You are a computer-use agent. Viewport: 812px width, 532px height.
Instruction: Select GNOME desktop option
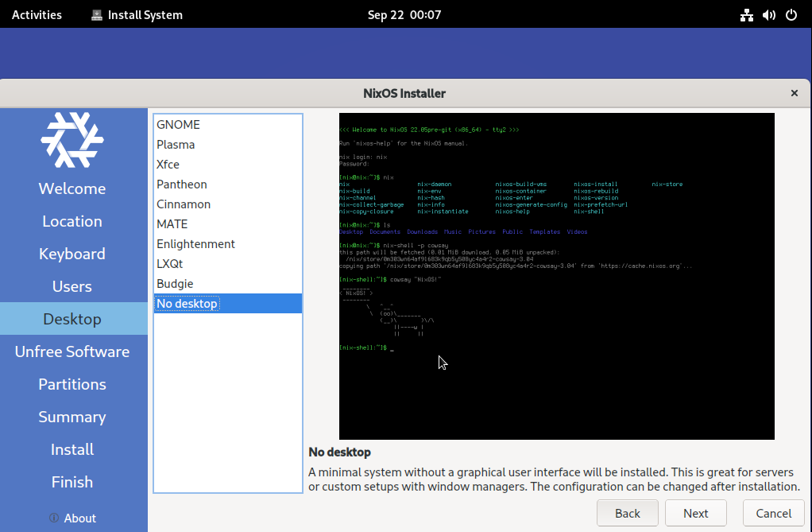[x=178, y=125]
